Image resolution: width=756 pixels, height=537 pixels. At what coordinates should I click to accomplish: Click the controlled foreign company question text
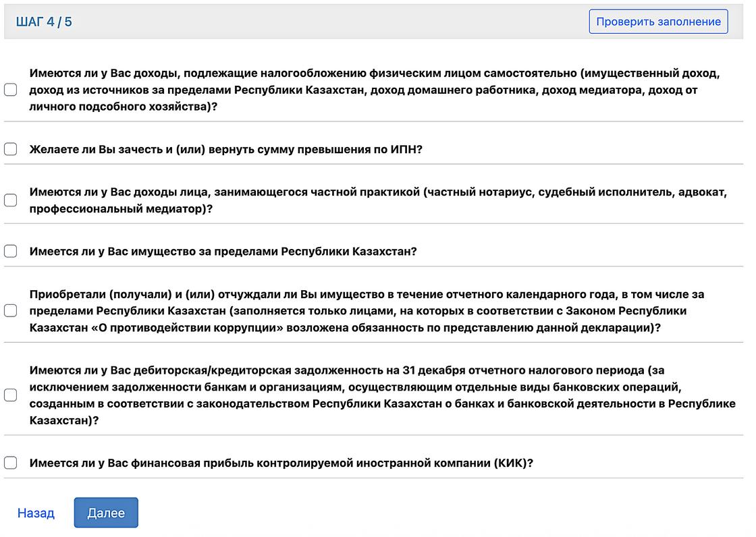pyautogui.click(x=277, y=463)
